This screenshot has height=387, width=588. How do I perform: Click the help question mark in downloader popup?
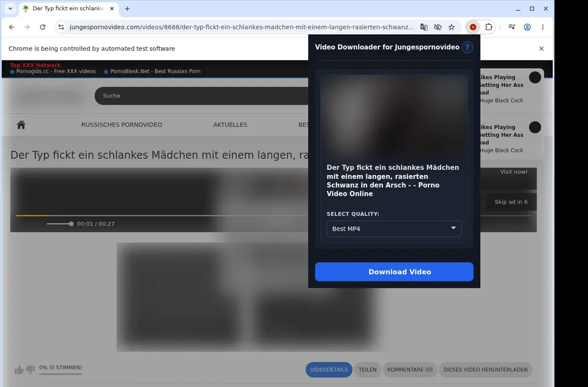(x=467, y=47)
